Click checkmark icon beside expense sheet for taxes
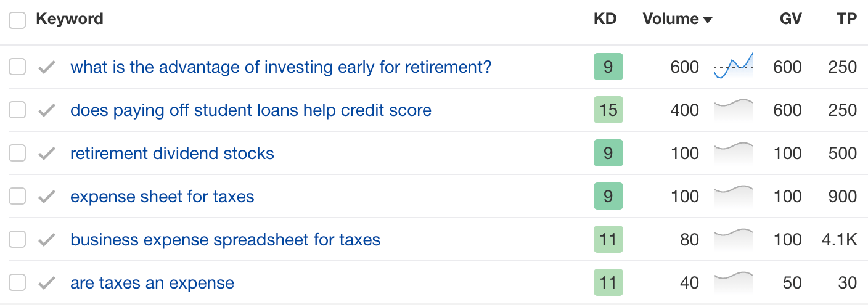This screenshot has width=868, height=307. point(47,197)
